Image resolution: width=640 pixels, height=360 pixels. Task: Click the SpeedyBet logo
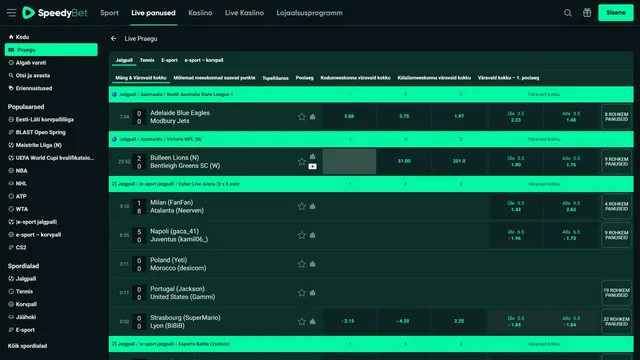55,13
